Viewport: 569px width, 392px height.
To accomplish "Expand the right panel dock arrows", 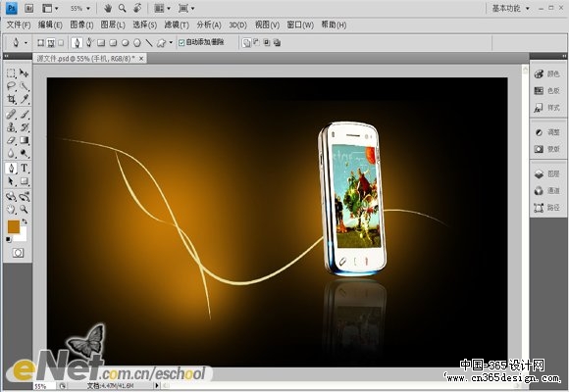I will (x=564, y=56).
